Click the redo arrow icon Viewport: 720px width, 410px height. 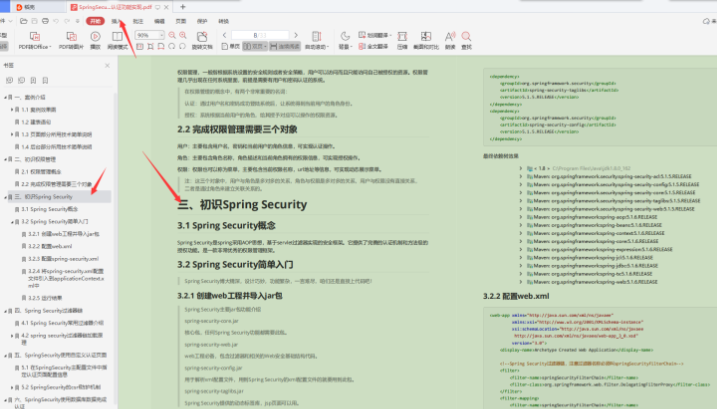[x=67, y=21]
